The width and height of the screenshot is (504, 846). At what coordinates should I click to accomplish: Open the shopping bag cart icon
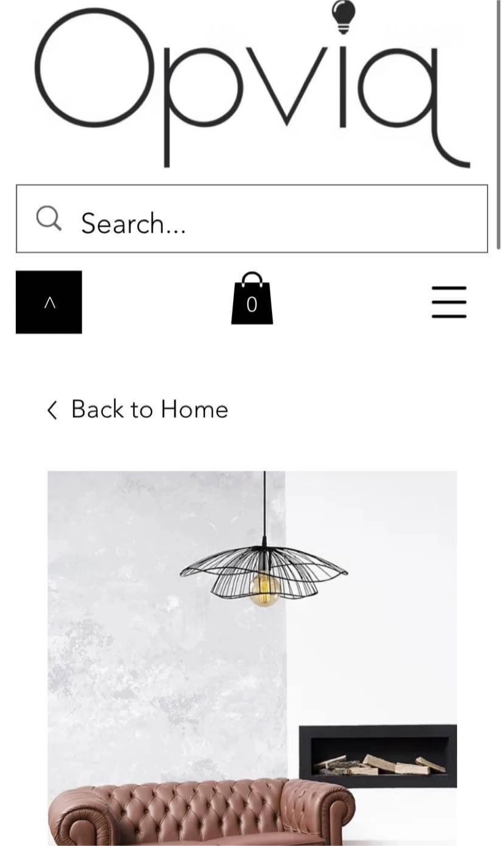[252, 298]
